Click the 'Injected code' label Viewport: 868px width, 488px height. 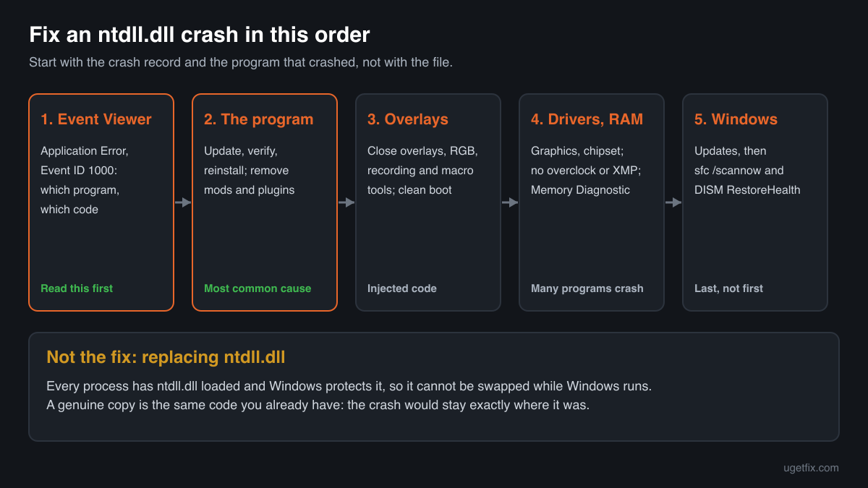coord(402,288)
